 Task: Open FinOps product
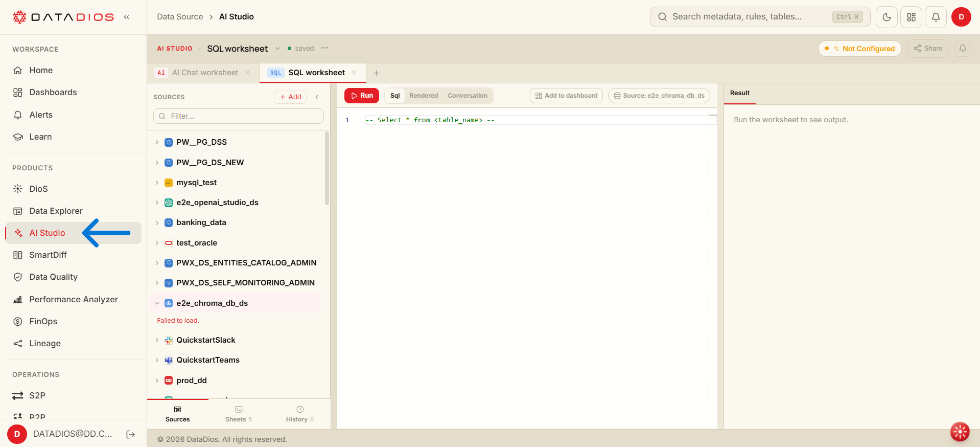point(73,321)
